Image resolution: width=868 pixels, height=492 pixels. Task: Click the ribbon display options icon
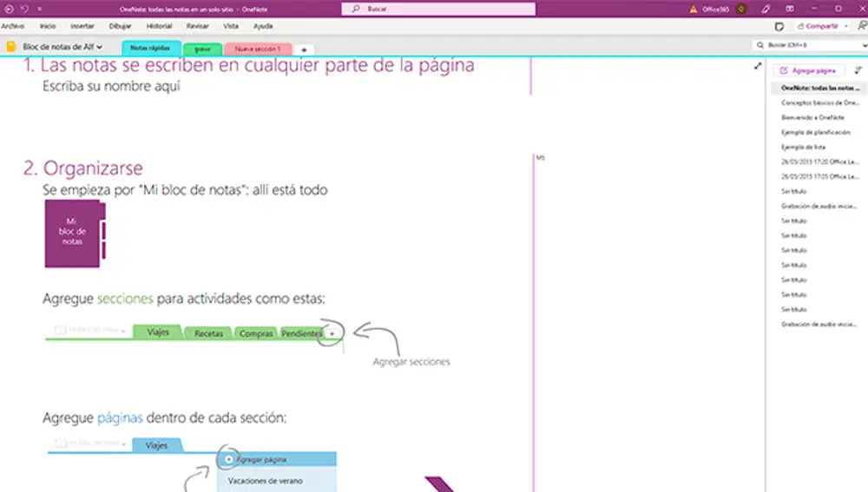click(790, 9)
